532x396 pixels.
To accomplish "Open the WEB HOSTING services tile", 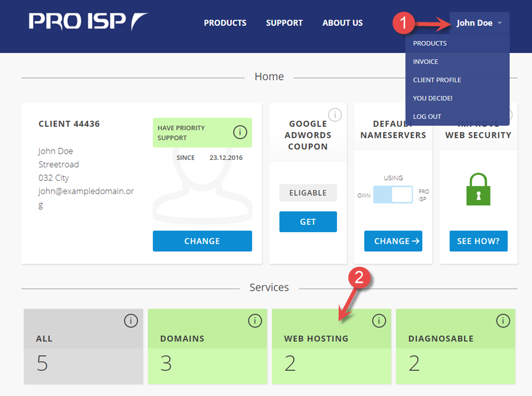I will pos(332,346).
